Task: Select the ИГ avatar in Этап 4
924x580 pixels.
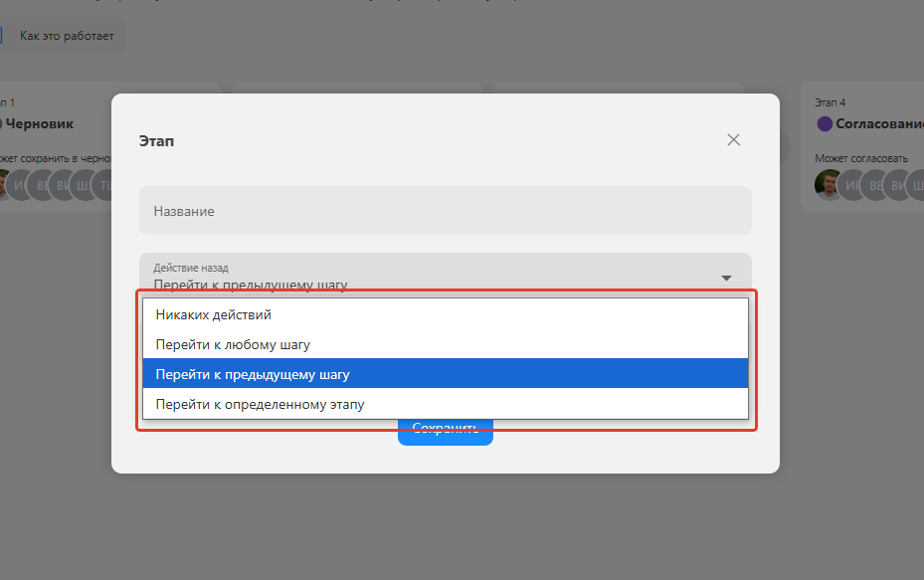Action: [x=853, y=185]
